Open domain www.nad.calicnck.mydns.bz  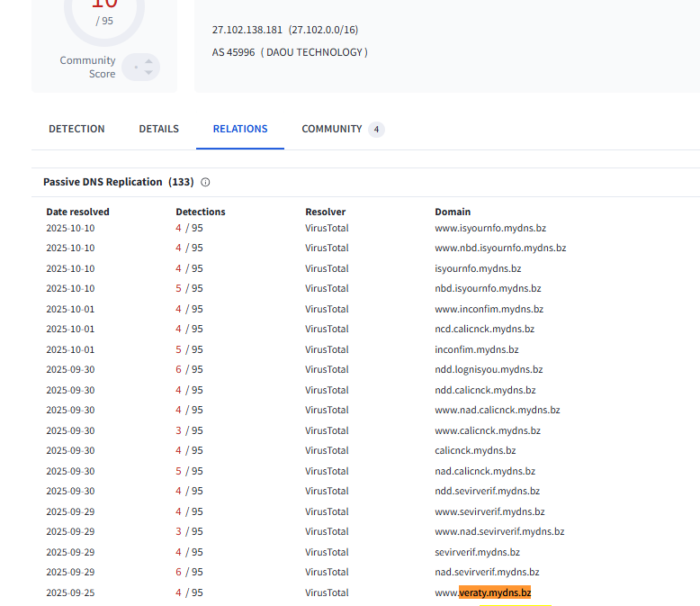coord(498,411)
